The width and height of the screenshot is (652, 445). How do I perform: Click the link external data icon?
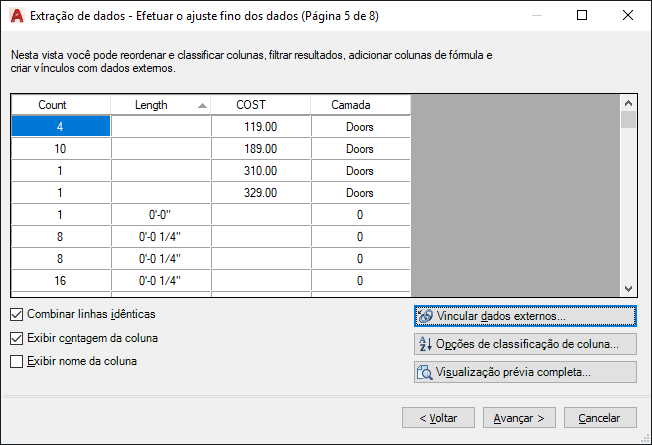425,316
